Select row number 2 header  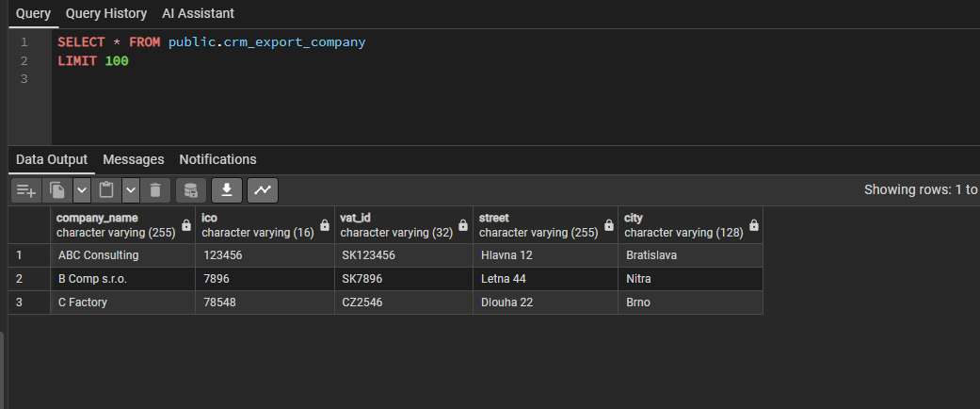click(x=29, y=279)
